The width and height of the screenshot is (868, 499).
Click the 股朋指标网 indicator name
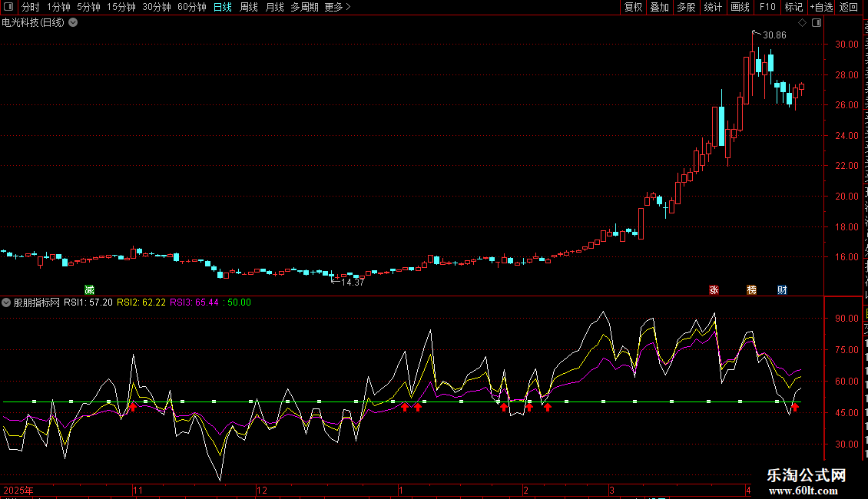[37, 302]
